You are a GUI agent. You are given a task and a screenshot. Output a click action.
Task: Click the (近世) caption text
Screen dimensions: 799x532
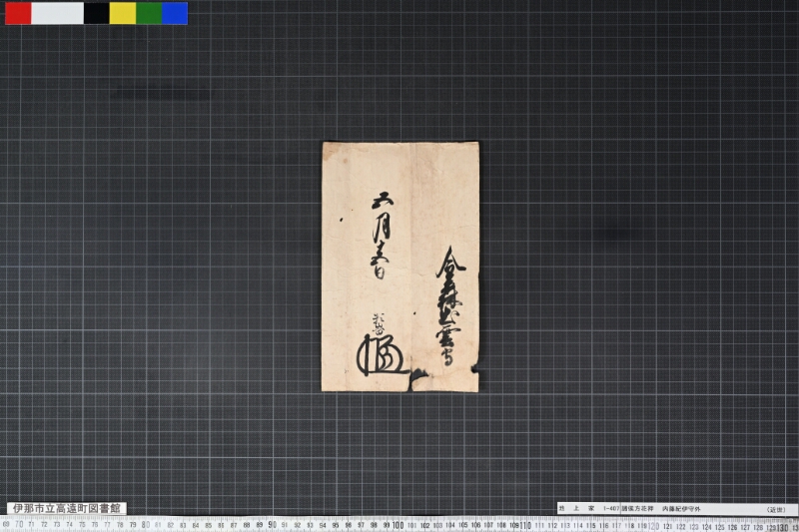(776, 509)
